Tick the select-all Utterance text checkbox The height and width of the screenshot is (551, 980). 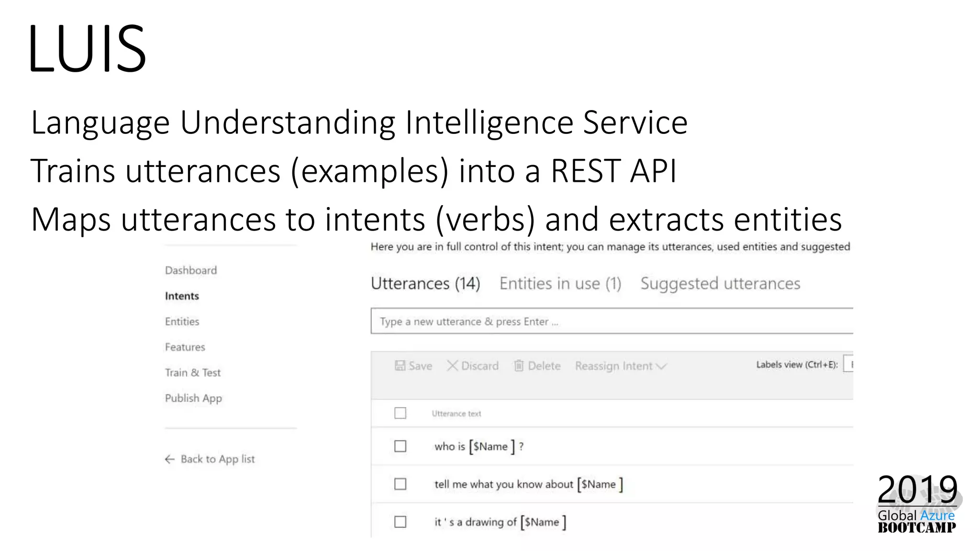(x=401, y=413)
